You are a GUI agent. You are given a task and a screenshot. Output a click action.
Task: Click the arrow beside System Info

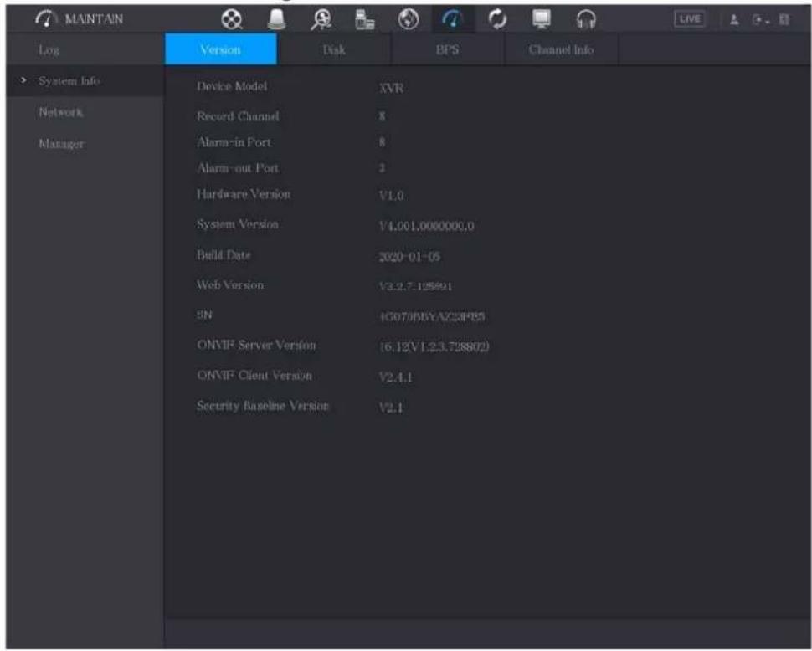click(23, 80)
